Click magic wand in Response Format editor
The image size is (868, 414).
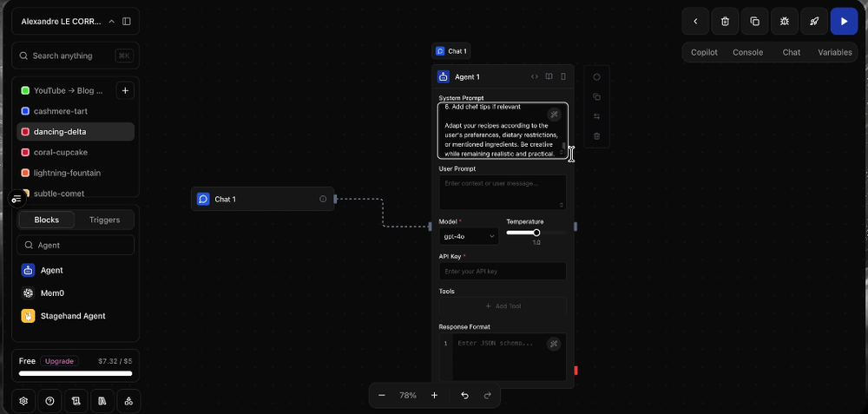pyautogui.click(x=554, y=345)
